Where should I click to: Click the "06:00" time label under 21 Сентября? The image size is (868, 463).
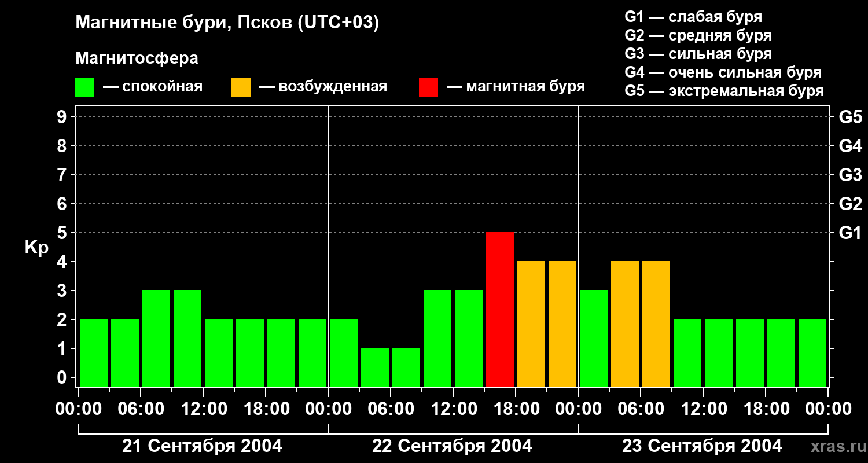(x=141, y=409)
